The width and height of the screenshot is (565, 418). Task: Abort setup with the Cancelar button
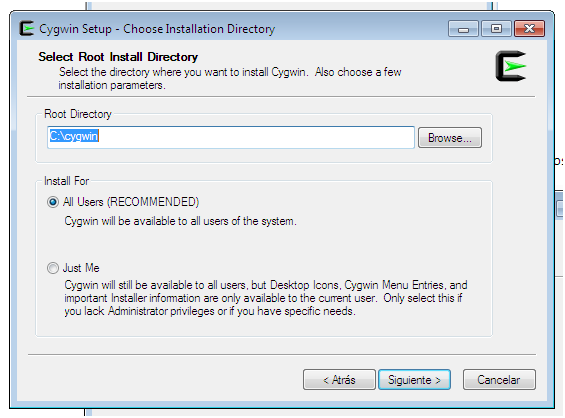click(x=499, y=380)
